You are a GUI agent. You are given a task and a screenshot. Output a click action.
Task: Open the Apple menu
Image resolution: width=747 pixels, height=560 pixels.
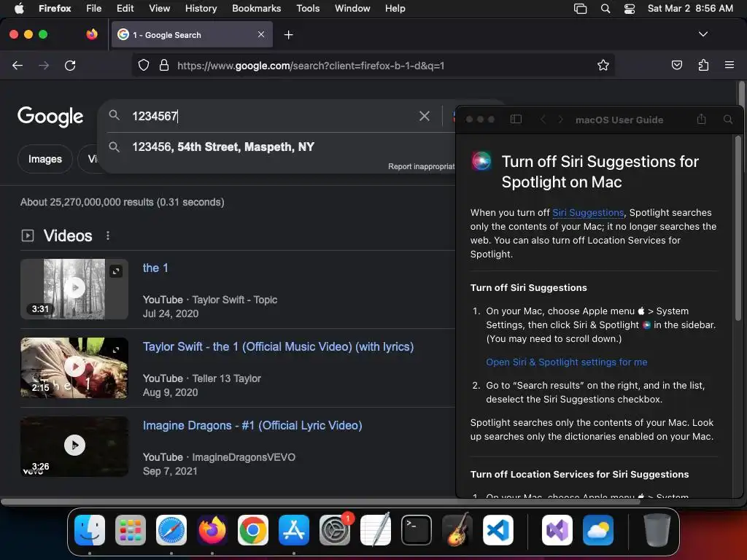point(19,8)
